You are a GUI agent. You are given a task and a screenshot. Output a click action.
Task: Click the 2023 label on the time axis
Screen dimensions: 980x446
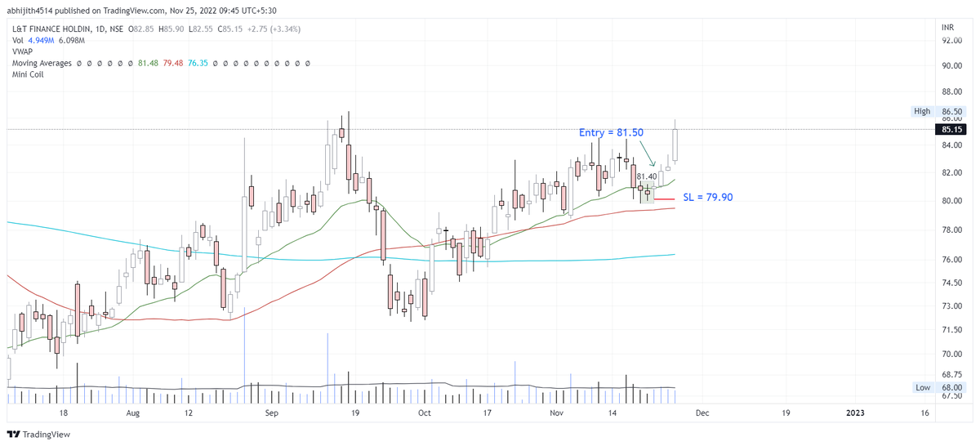[x=853, y=413]
